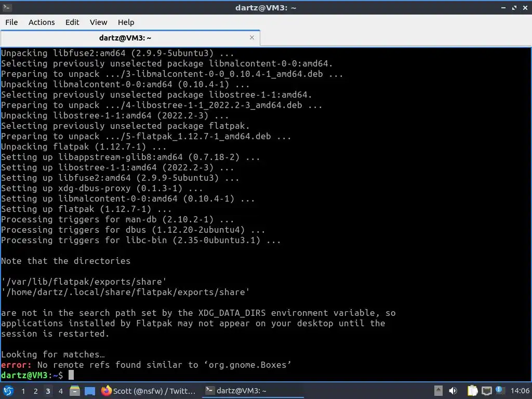The width and height of the screenshot is (532, 399).
Task: Click the Firefox icon in taskbar
Action: click(106, 391)
